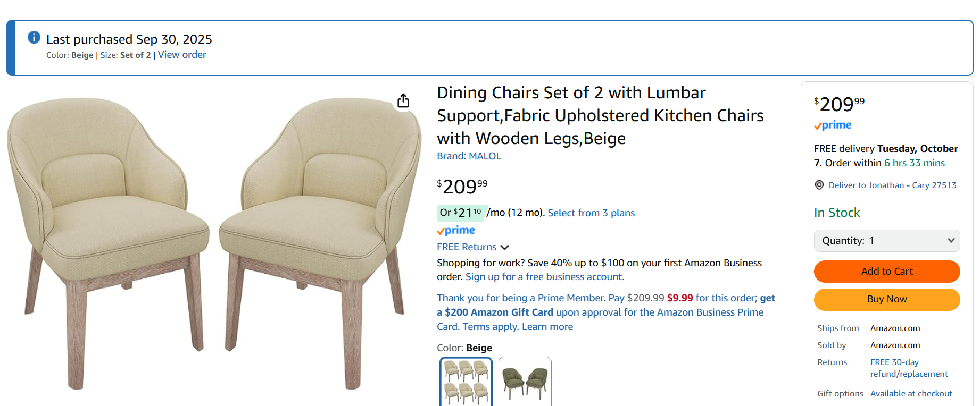Screen dimensions: 980x406
Task: Click Sign up for a free business account
Action: point(544,277)
